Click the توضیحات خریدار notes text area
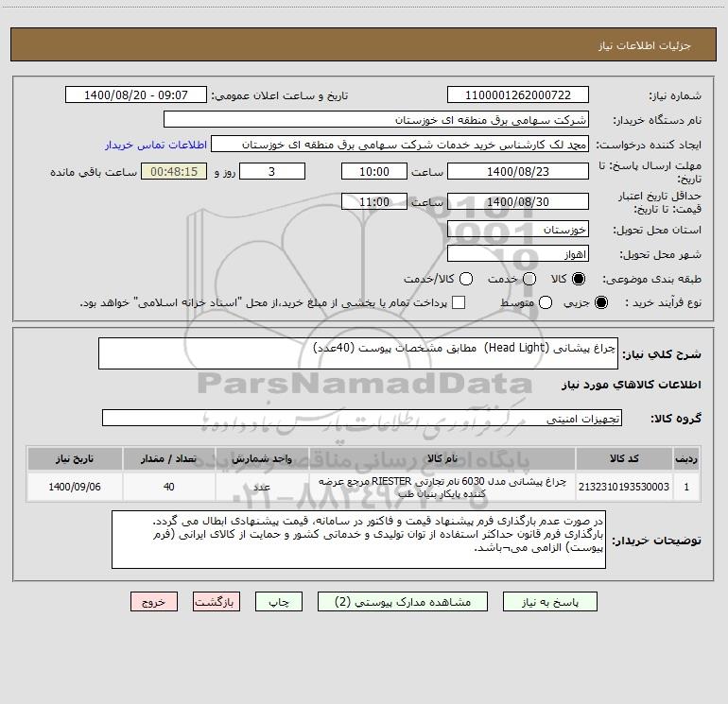Viewport: 728px width, 704px height. tap(358, 540)
